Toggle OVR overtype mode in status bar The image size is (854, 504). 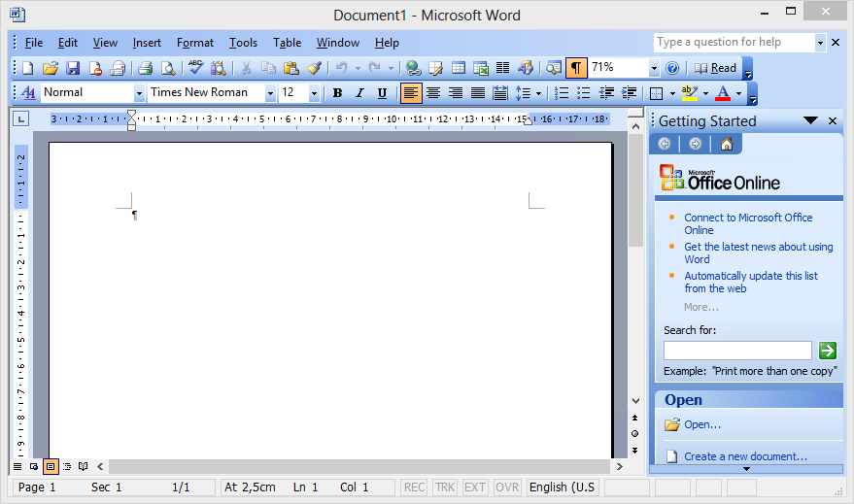pos(507,487)
